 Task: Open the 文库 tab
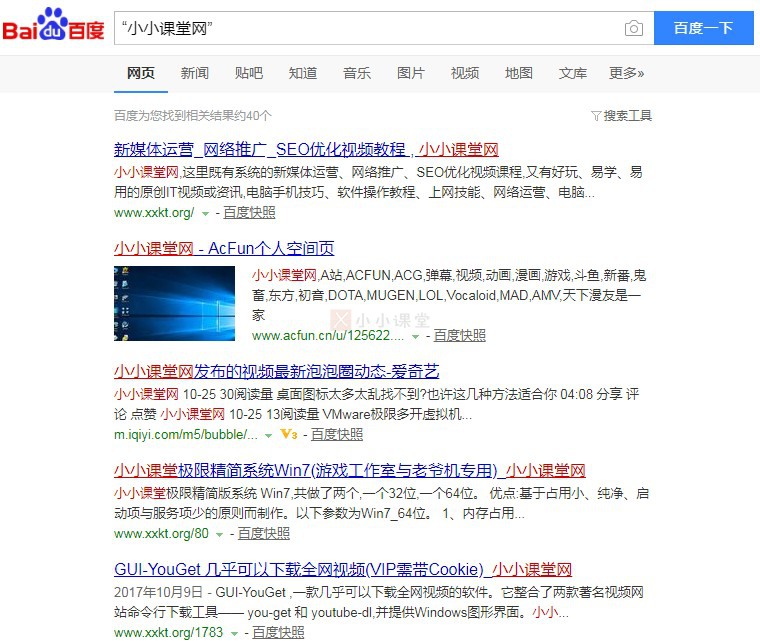572,73
